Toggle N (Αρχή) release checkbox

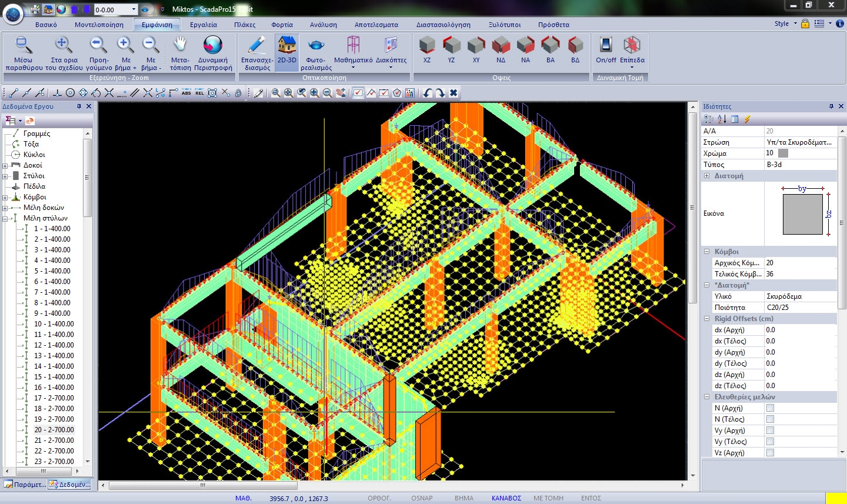770,408
